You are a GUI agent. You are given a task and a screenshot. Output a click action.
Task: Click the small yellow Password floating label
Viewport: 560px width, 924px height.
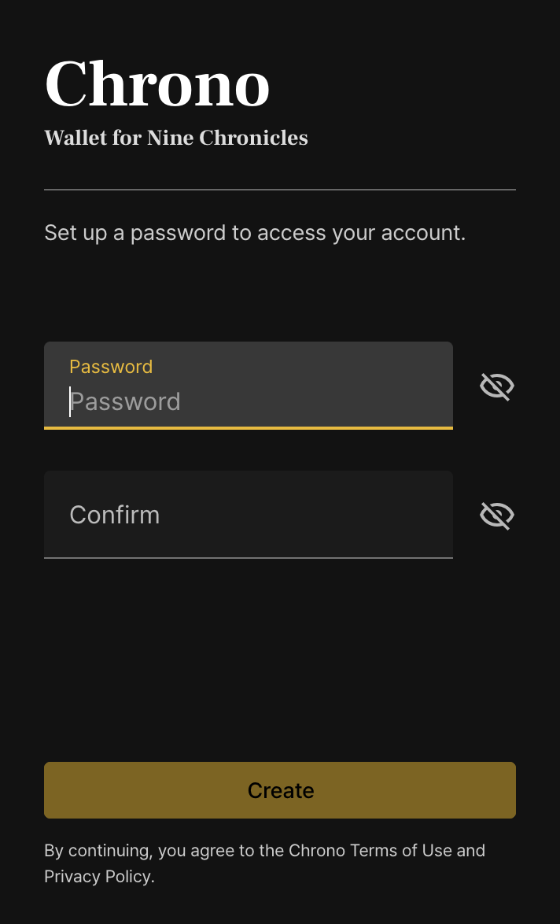(x=111, y=367)
